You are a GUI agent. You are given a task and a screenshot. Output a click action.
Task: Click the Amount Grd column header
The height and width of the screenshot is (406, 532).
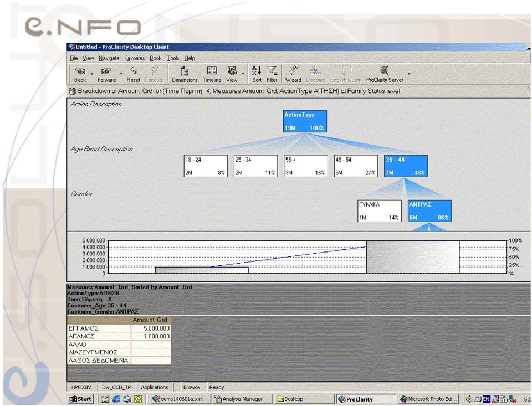point(150,320)
